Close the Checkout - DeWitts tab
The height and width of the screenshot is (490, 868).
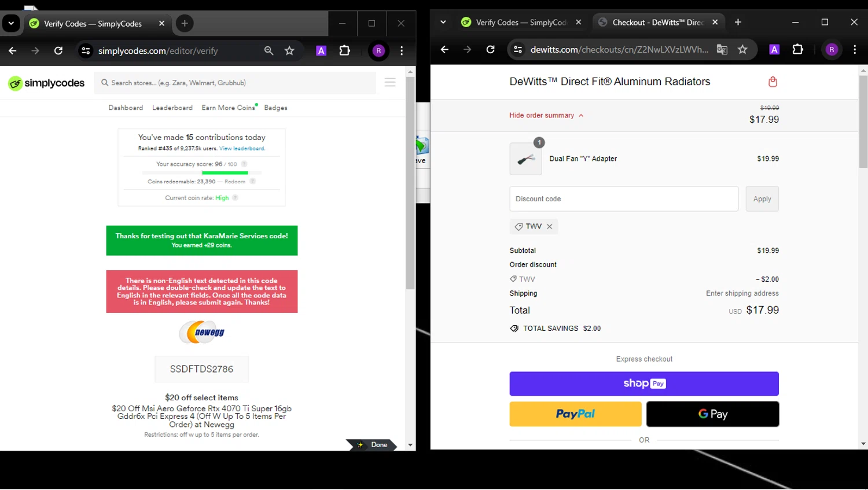pos(715,23)
